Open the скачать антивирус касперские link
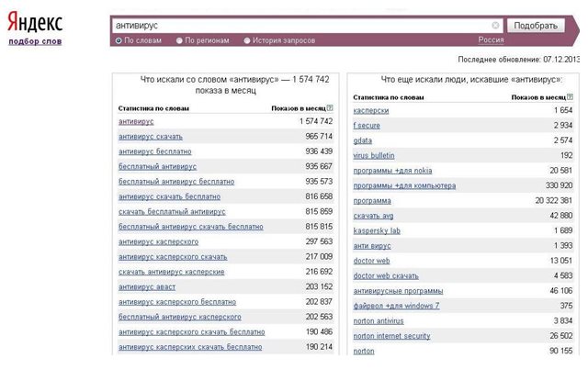The width and height of the screenshot is (588, 369). pyautogui.click(x=172, y=272)
